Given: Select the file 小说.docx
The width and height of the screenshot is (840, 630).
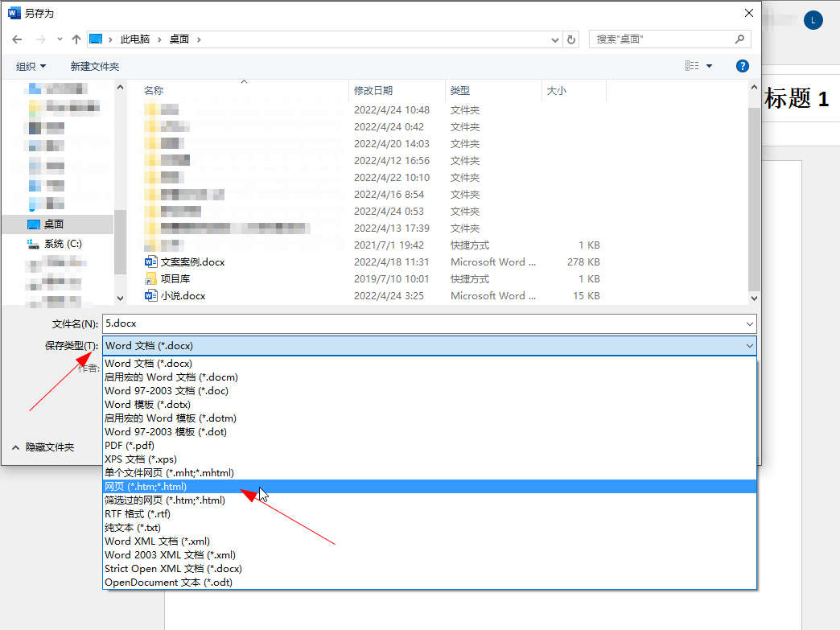Looking at the screenshot, I should tap(183, 296).
